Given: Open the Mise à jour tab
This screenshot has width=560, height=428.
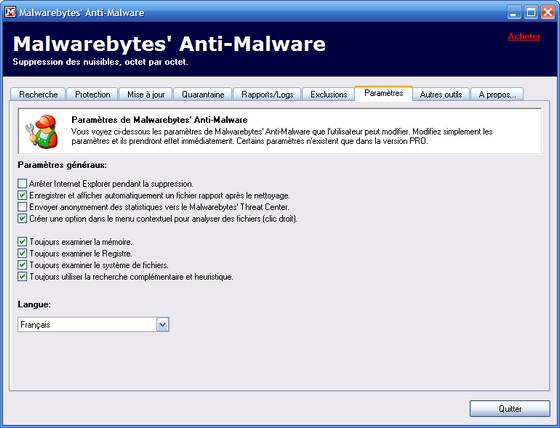Looking at the screenshot, I should tap(146, 94).
